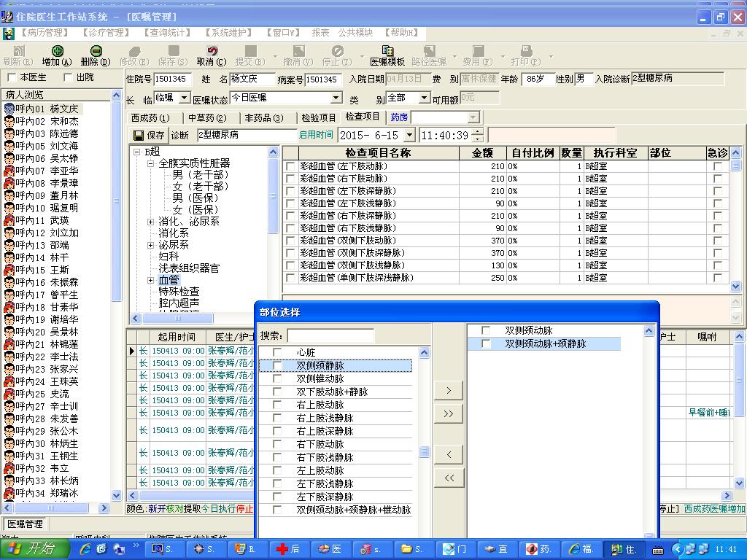This screenshot has height=560, width=747.
Task: Click the < move left button
Action: (449, 454)
